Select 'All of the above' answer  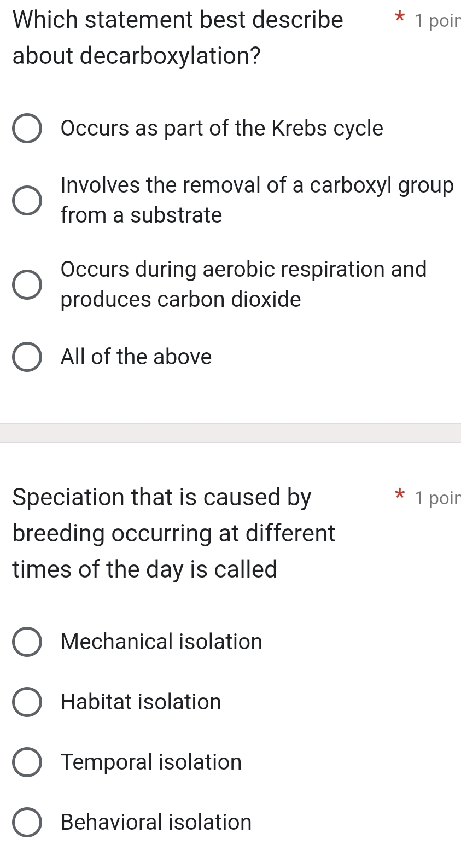point(27,357)
